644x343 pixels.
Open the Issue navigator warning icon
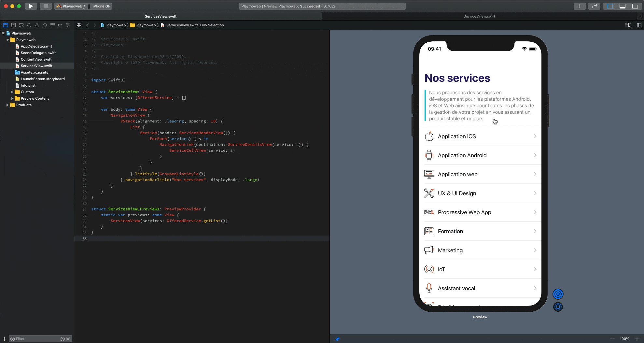37,25
